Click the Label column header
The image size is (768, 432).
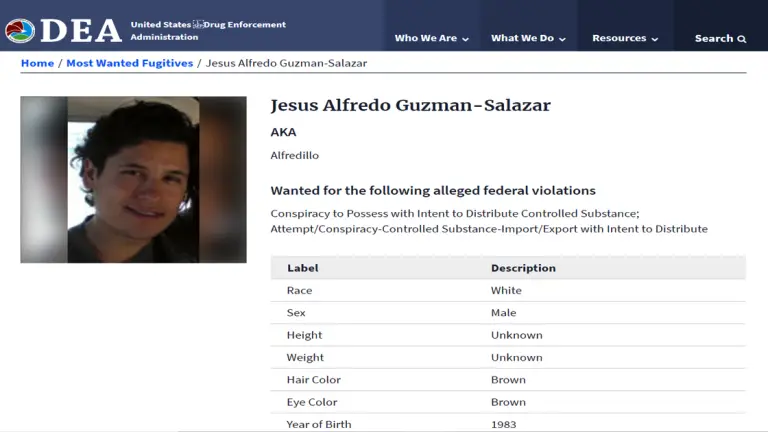(x=303, y=268)
